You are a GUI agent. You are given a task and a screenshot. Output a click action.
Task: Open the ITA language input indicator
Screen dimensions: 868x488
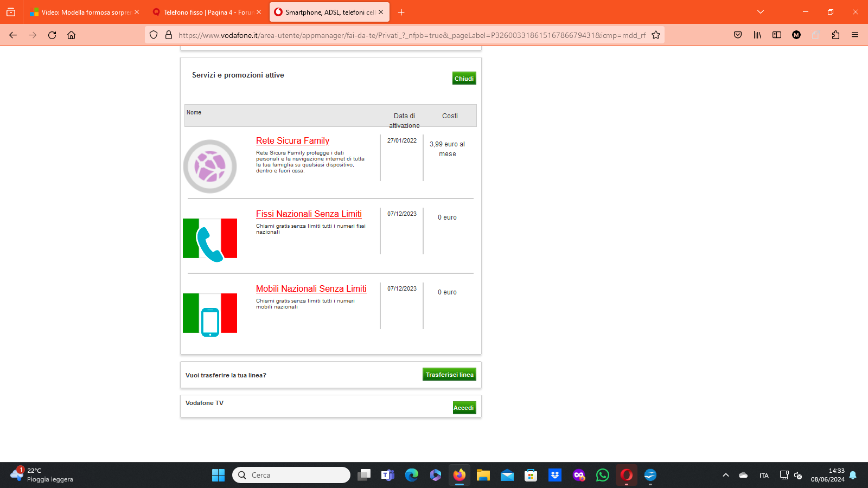click(764, 476)
